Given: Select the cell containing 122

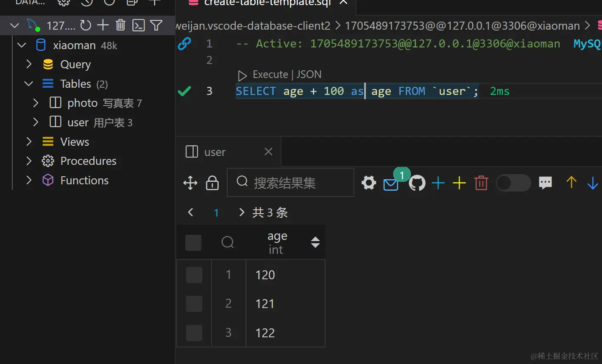Looking at the screenshot, I should point(285,333).
